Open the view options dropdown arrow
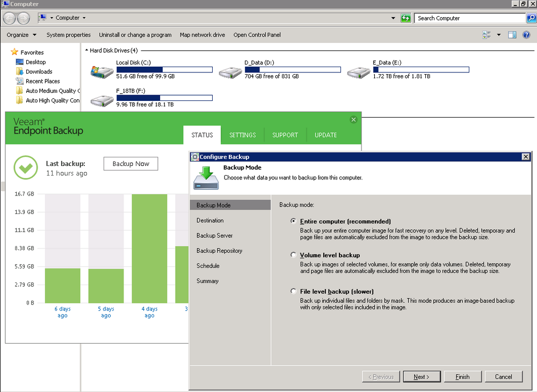The width and height of the screenshot is (537, 392). [x=499, y=34]
